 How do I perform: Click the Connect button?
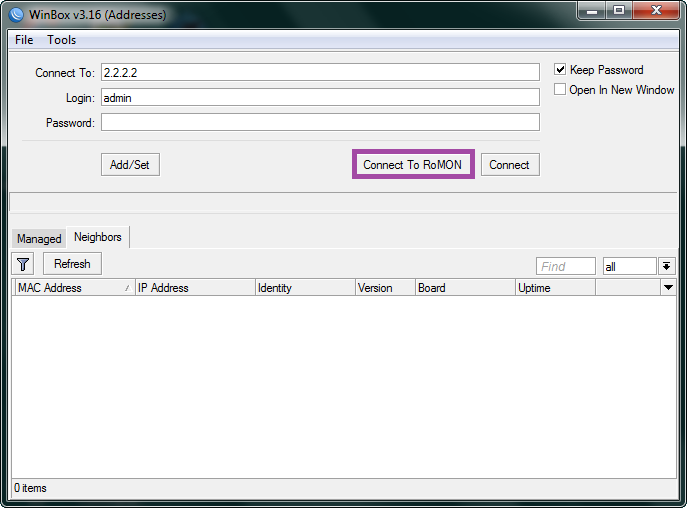(510, 164)
